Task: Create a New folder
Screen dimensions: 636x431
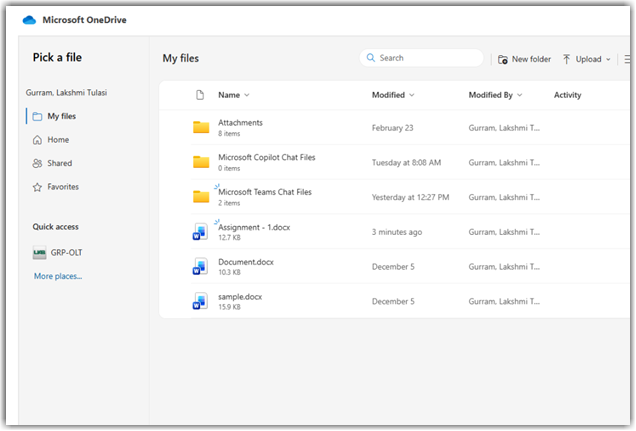Action: pos(524,59)
